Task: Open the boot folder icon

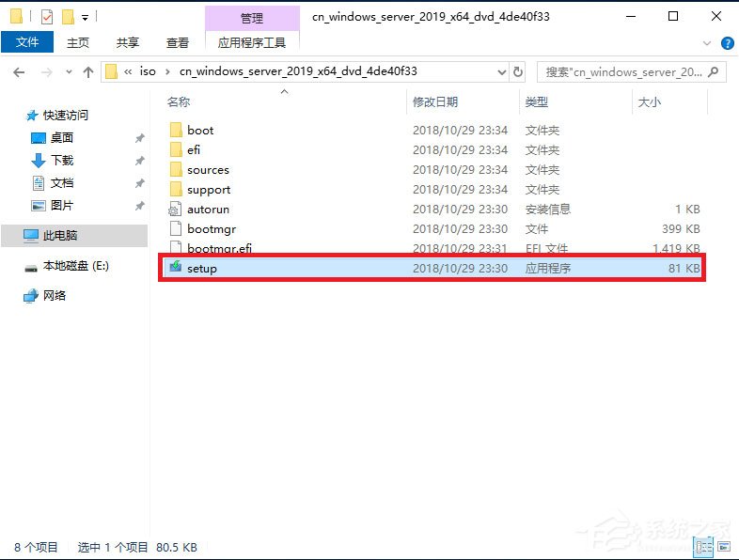Action: click(175, 130)
